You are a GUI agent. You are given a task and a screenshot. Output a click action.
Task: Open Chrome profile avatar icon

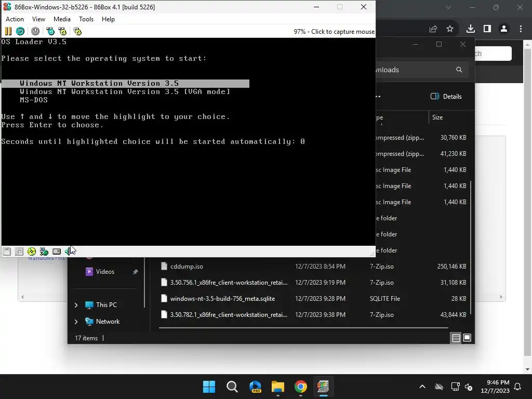tap(504, 29)
